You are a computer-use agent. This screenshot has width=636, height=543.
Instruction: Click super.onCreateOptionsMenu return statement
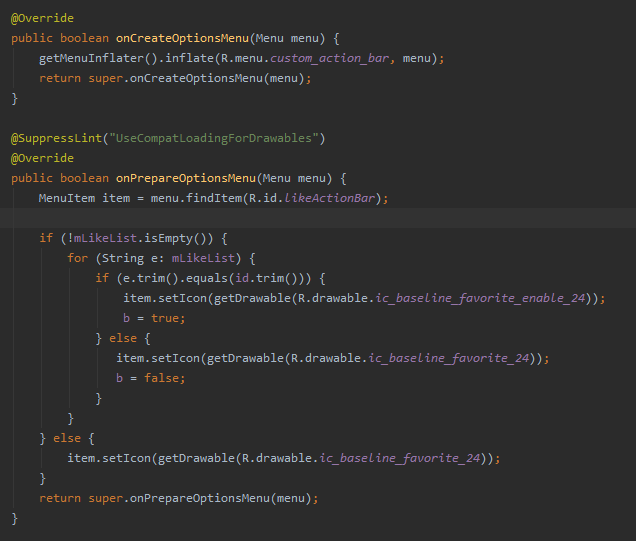point(175,78)
